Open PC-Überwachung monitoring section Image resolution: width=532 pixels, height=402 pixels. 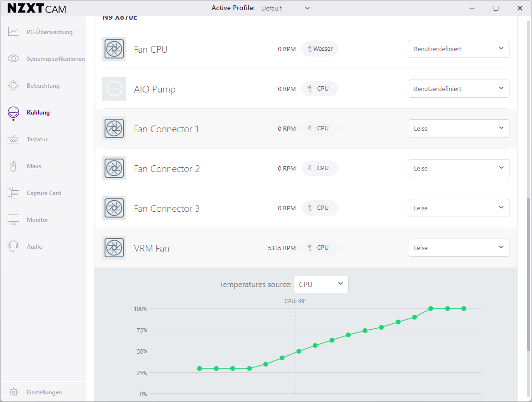(49, 32)
